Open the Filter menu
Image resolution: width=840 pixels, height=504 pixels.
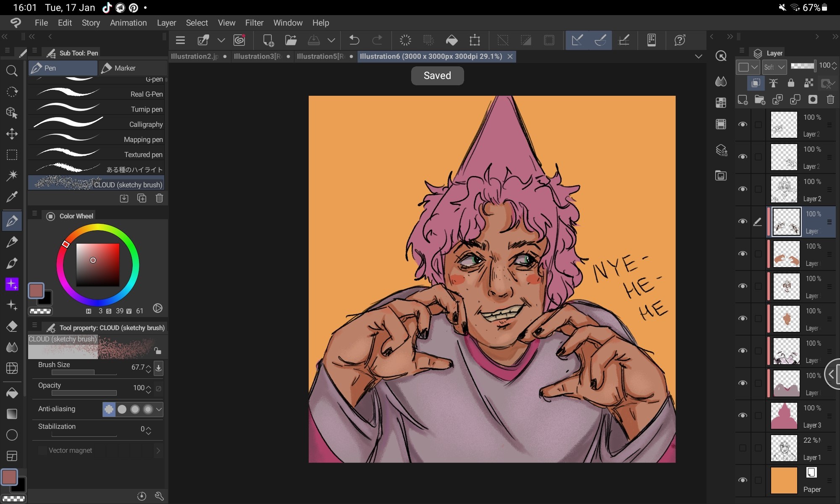(254, 23)
